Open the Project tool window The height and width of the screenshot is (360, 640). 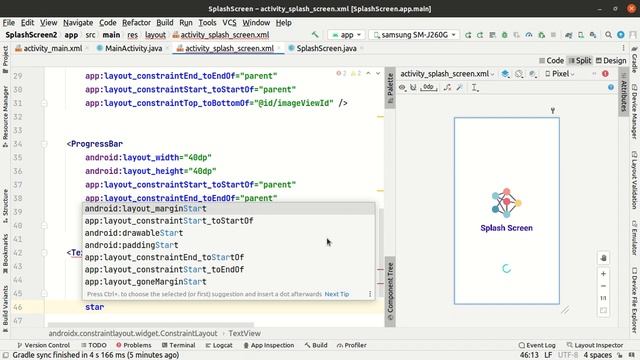point(5,59)
